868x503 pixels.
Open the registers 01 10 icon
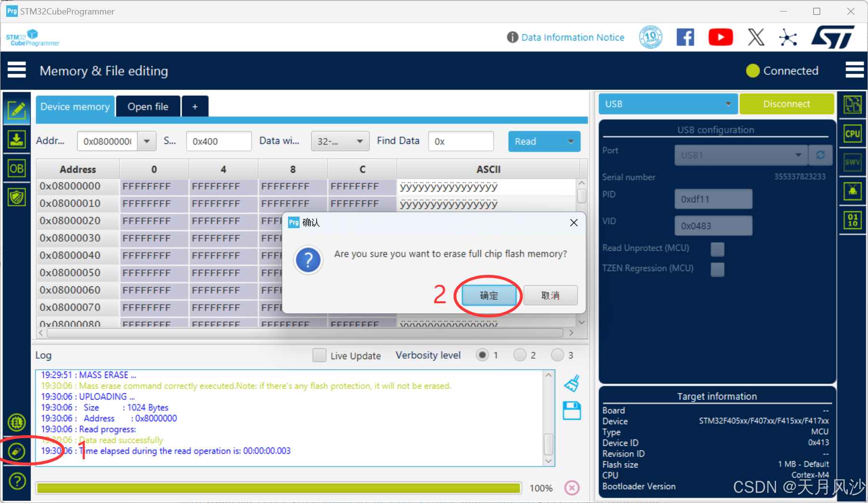853,220
